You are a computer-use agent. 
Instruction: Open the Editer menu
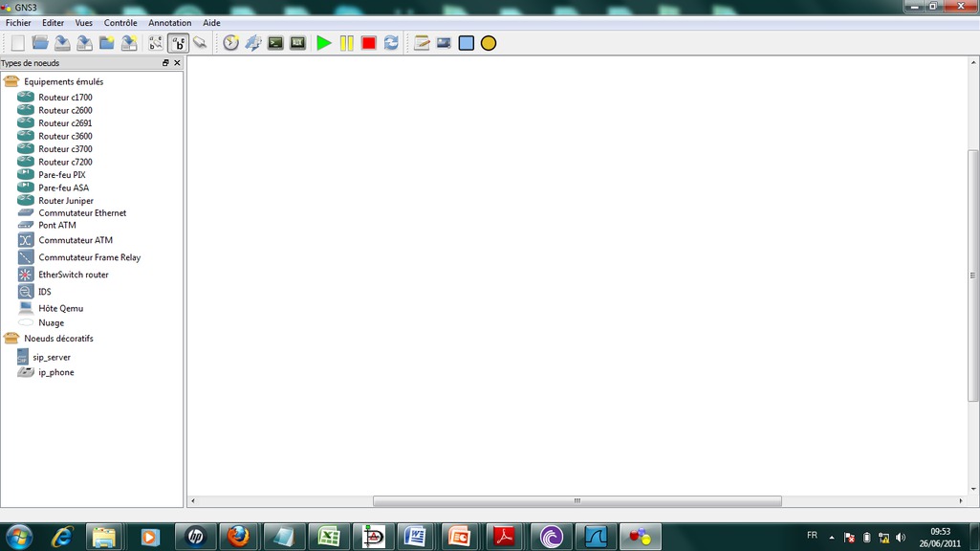[x=54, y=23]
